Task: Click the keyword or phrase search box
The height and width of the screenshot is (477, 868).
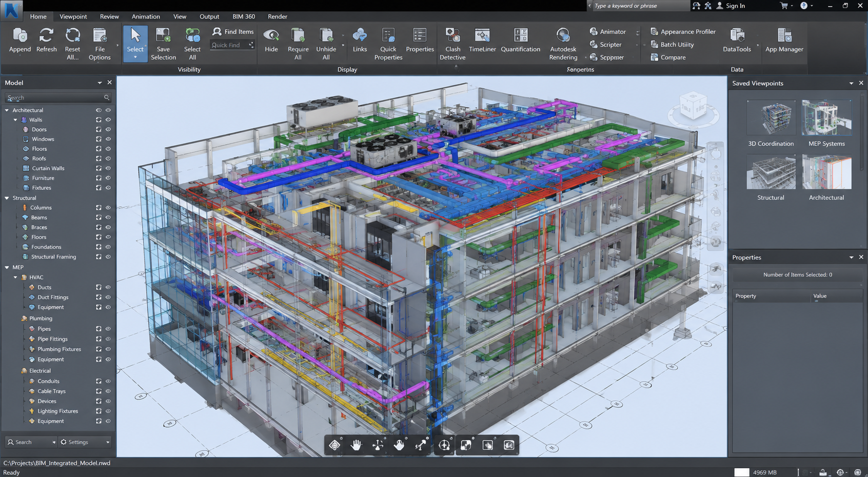Action: pos(641,6)
